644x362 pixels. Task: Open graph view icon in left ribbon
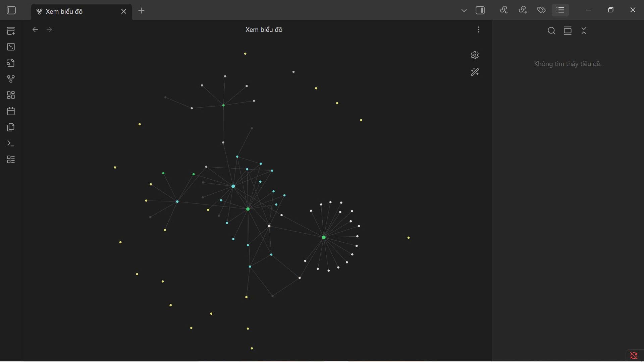pyautogui.click(x=11, y=79)
